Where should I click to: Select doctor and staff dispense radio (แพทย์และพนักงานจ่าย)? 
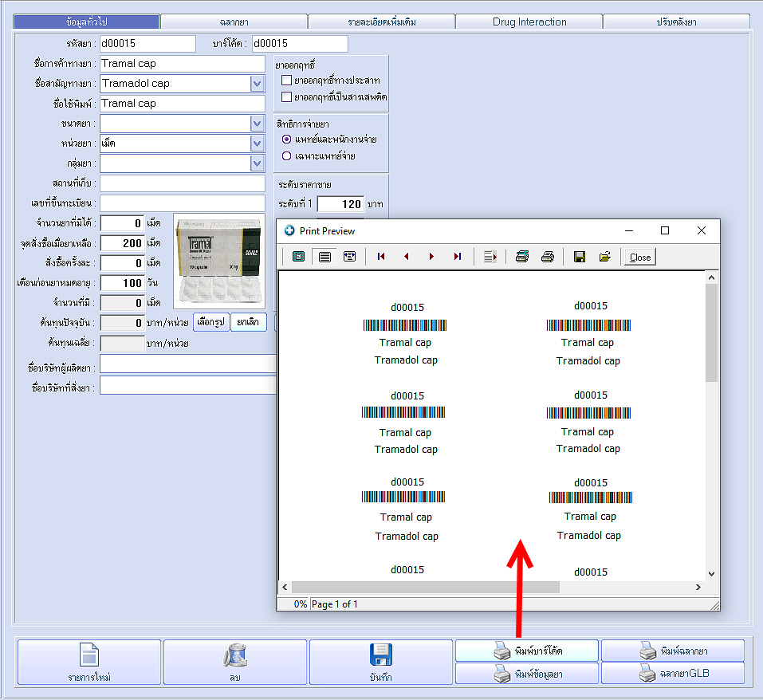(286, 140)
